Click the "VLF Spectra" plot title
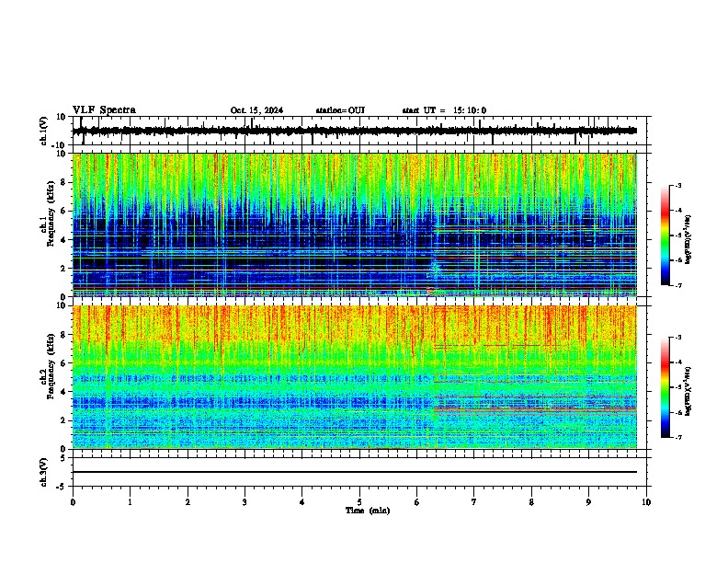Image resolution: width=728 pixels, height=563 pixels. pos(104,110)
